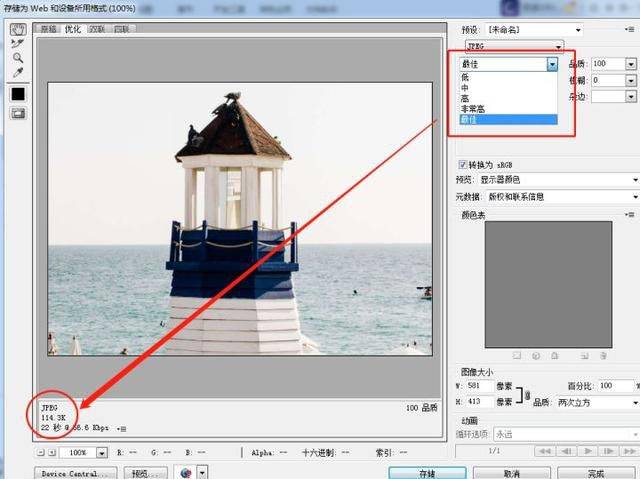The height and width of the screenshot is (479, 640).
Task: Step to previous animation frame
Action: (566, 451)
